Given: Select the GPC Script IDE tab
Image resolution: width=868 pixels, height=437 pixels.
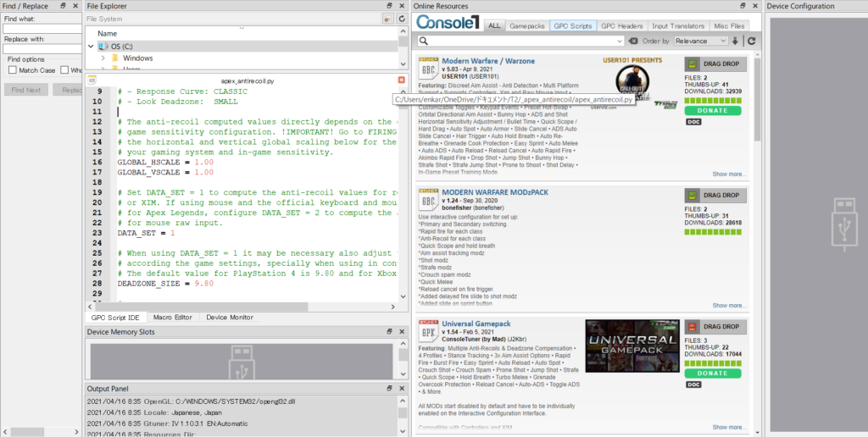Looking at the screenshot, I should (115, 318).
